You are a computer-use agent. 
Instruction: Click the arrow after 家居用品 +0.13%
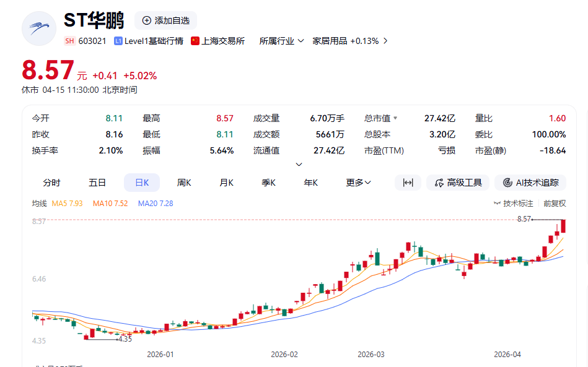(385, 41)
